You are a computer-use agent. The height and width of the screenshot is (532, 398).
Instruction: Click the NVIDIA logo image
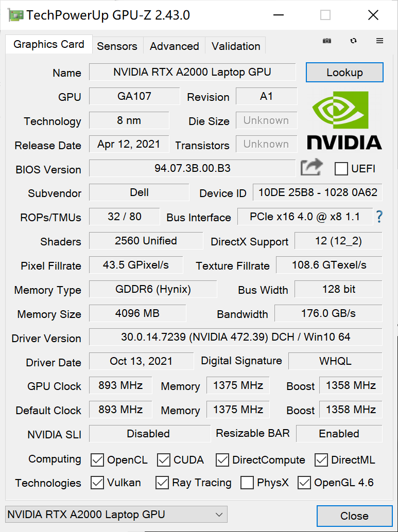pyautogui.click(x=344, y=120)
